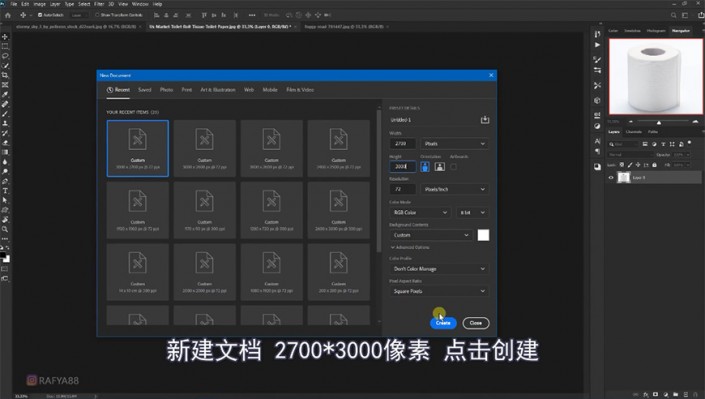The height and width of the screenshot is (399, 705).
Task: Enable the Artboards checkbox
Action: [x=454, y=167]
